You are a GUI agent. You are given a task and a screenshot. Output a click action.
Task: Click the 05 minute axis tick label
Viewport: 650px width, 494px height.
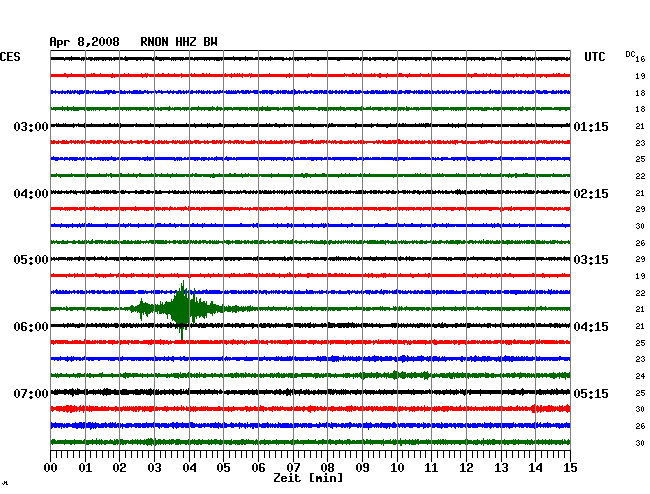pos(223,467)
